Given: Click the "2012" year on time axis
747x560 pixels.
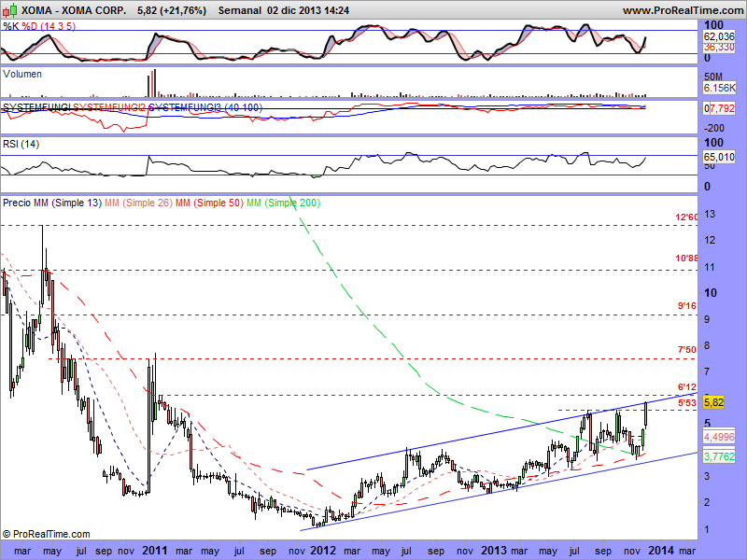Looking at the screenshot, I should [x=323, y=551].
